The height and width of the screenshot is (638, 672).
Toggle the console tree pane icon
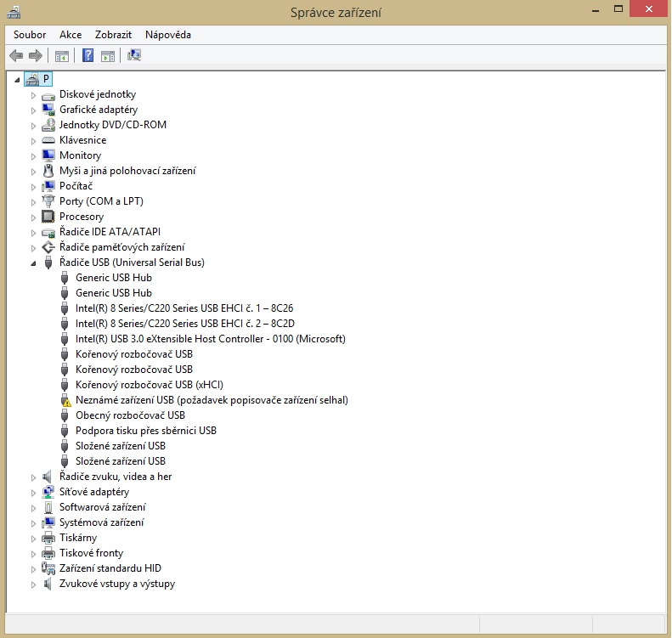coord(61,56)
